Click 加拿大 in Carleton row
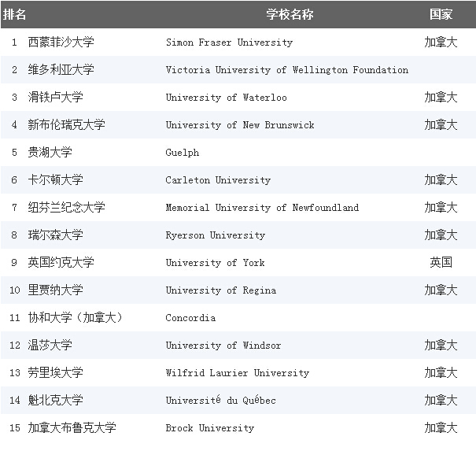The height and width of the screenshot is (451, 476). pos(441,179)
